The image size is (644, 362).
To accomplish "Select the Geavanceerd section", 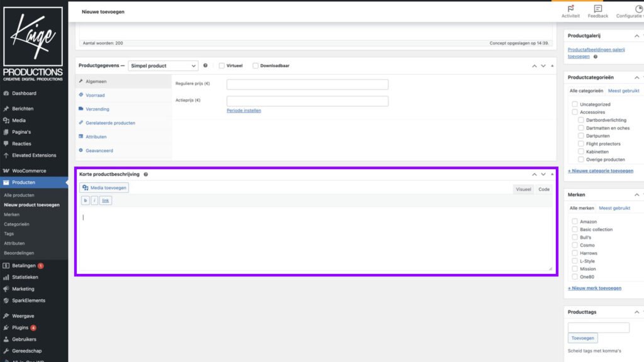I will 101,150.
